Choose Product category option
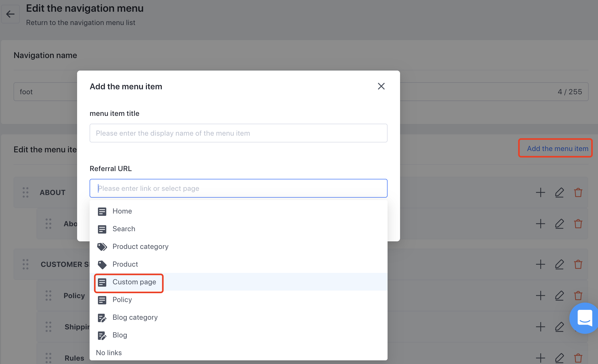Viewport: 598px width, 364px height. click(140, 247)
